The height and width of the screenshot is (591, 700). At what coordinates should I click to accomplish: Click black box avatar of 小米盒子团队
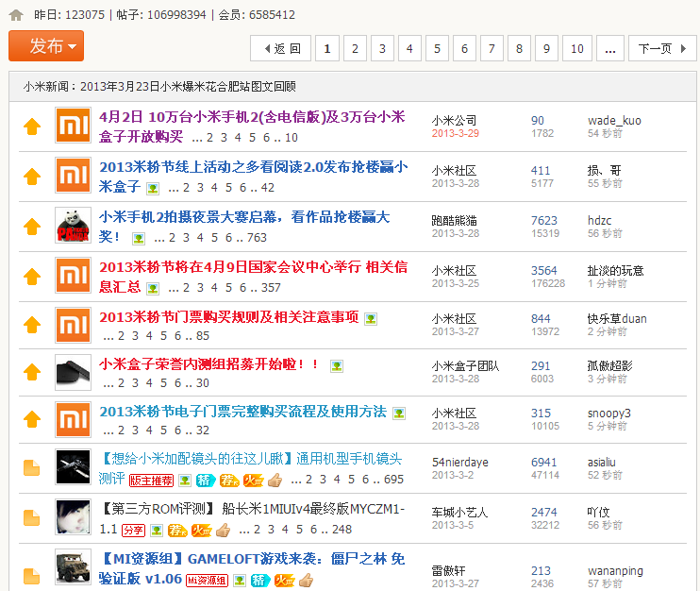pyautogui.click(x=74, y=373)
